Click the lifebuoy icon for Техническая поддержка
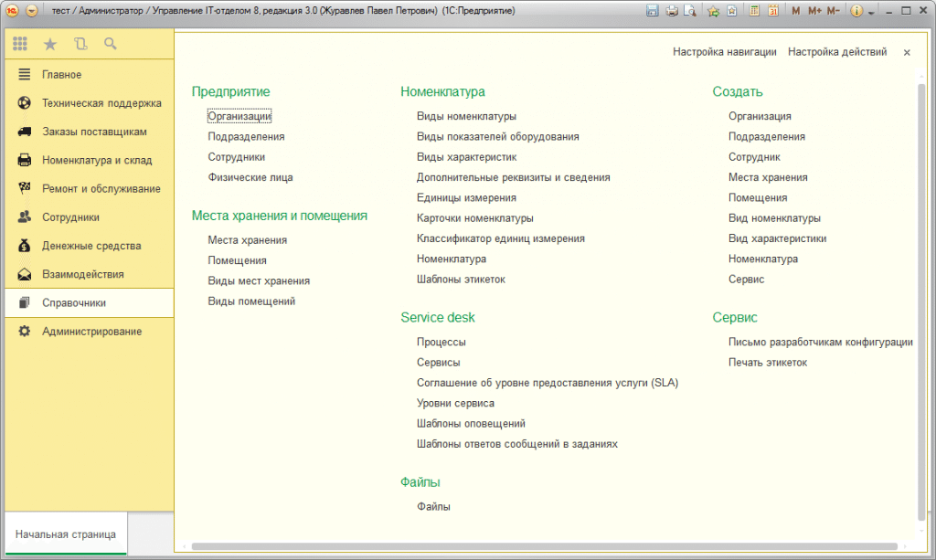 (x=25, y=102)
